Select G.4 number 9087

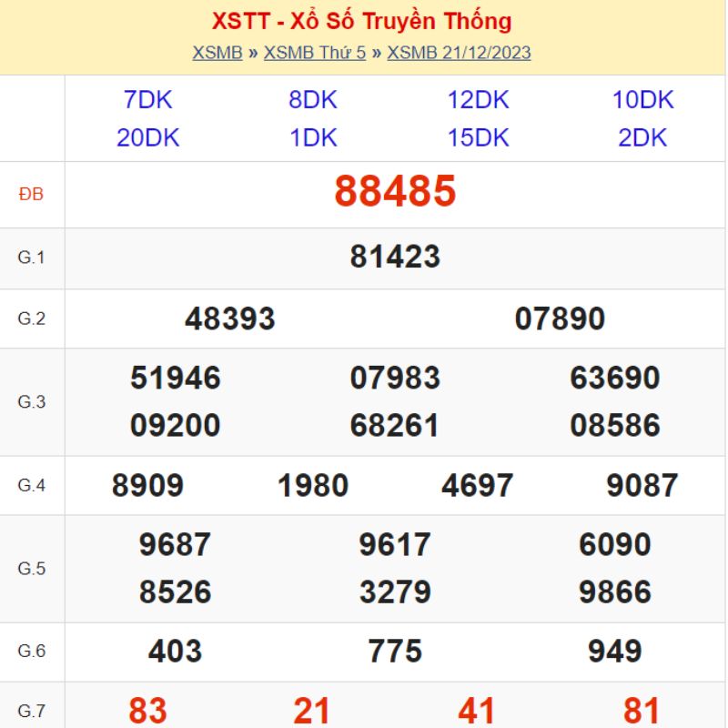coord(642,486)
